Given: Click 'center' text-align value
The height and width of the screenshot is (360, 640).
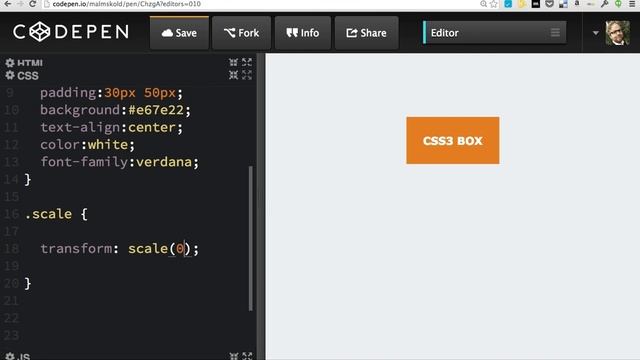Looking at the screenshot, I should (152, 127).
